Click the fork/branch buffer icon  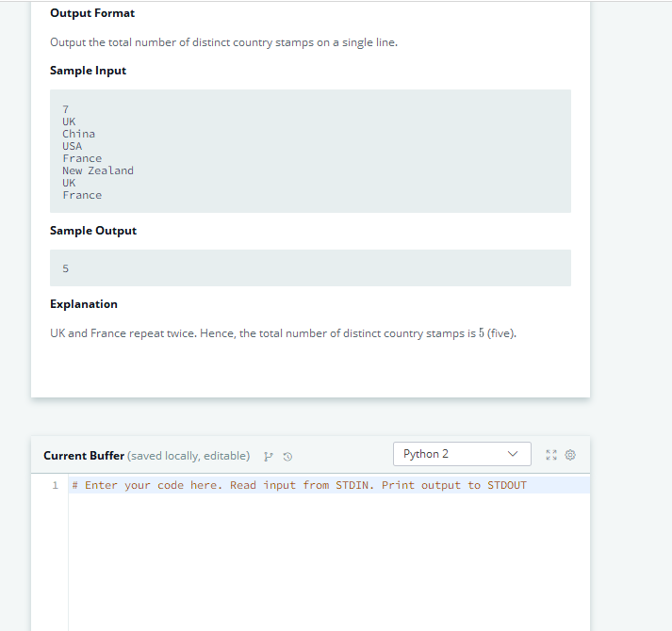coord(269,457)
